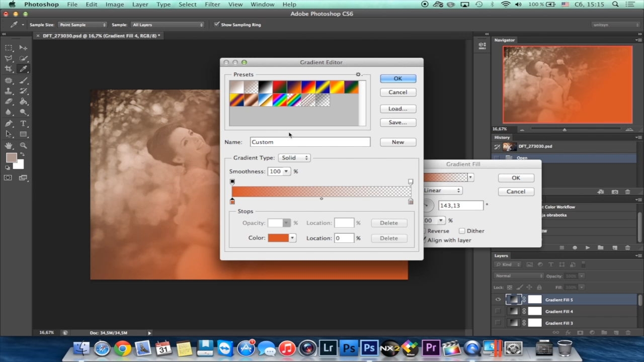Click OK in the Gradient Fill dialog

click(516, 178)
